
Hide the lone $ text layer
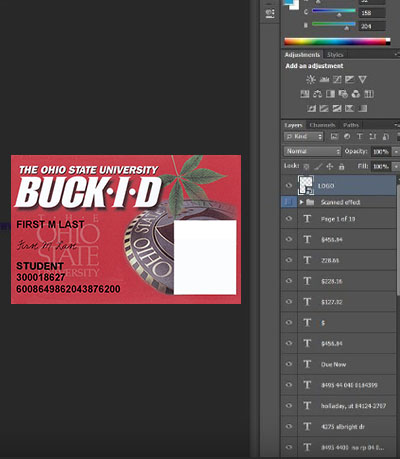click(289, 322)
